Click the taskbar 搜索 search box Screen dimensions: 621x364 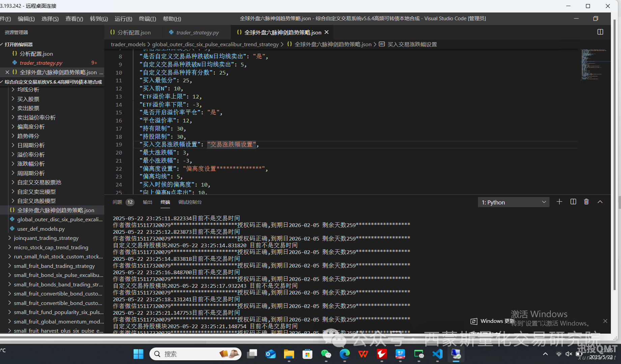[x=195, y=354]
